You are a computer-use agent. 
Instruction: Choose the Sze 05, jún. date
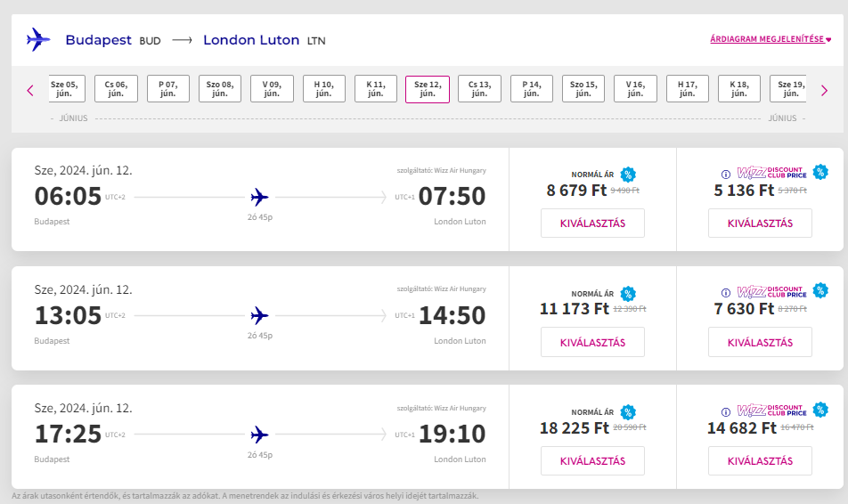pyautogui.click(x=67, y=89)
